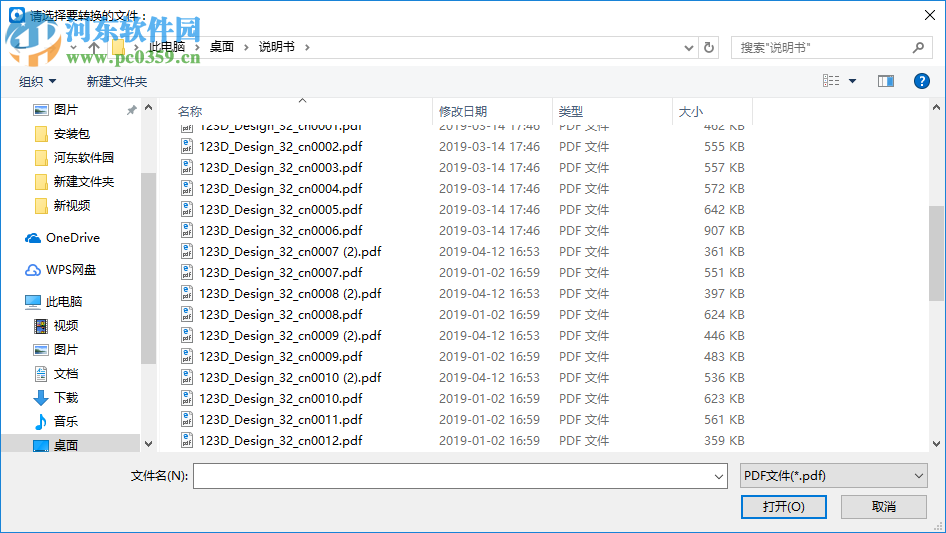Select file 123D_Design_32_cn0009 (2).pdf
This screenshot has height=533, width=946.
(x=290, y=336)
